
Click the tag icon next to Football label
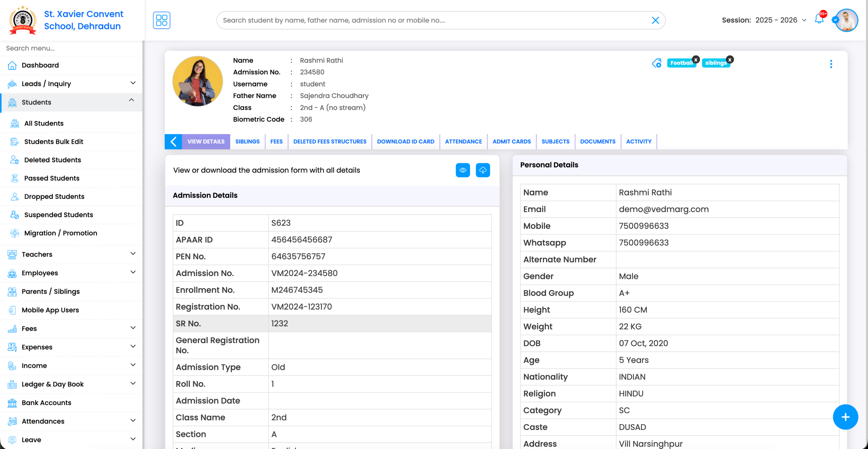click(657, 63)
